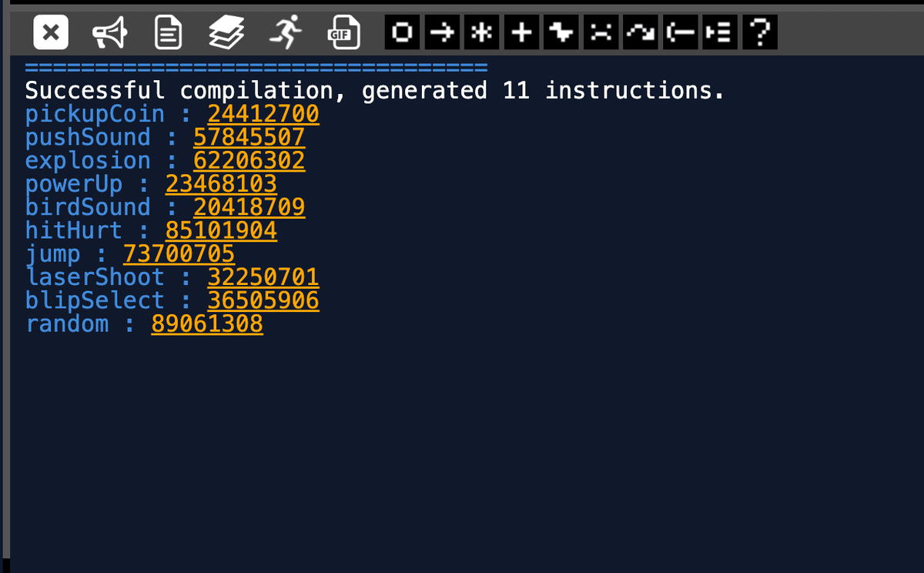Click the shrink/collapse arrows icon
Image resolution: width=924 pixels, height=573 pixels.
click(x=601, y=32)
